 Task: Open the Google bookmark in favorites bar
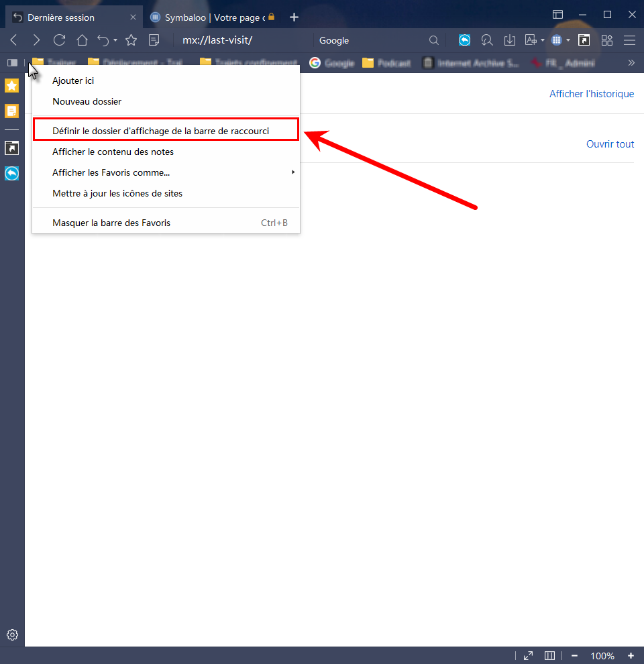(332, 63)
